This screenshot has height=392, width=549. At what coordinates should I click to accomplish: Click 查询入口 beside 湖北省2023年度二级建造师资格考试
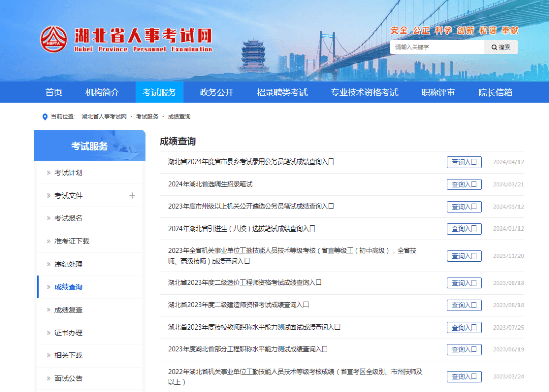tap(464, 305)
